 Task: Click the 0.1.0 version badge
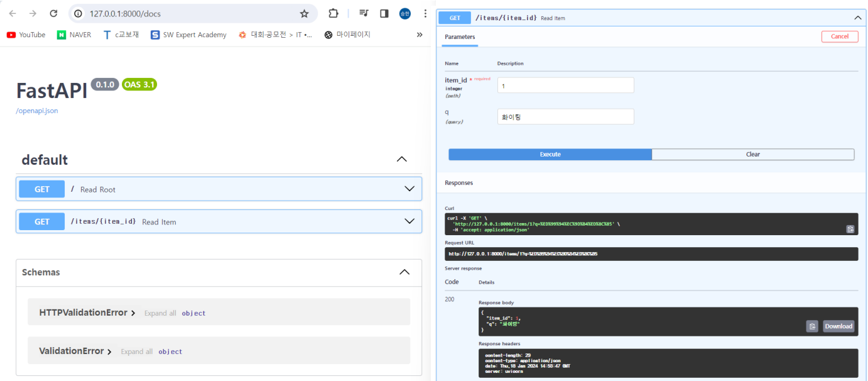pyautogui.click(x=105, y=84)
